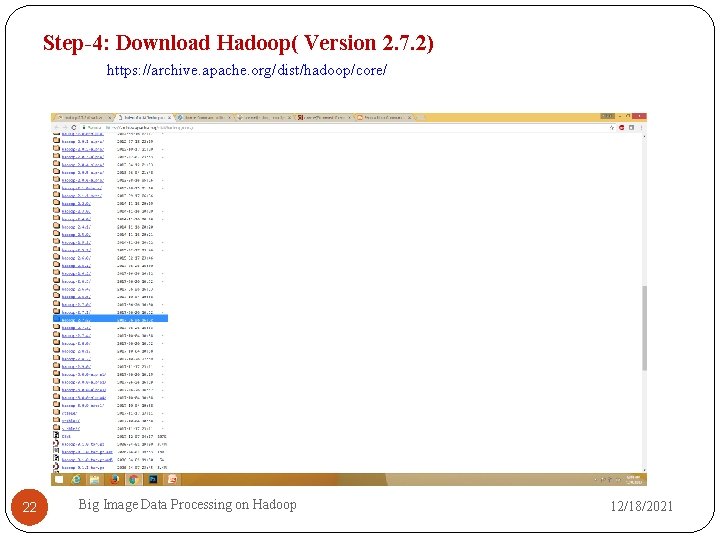Click the slide number 22 circle
Screen dimensions: 720x540
tap(29, 507)
